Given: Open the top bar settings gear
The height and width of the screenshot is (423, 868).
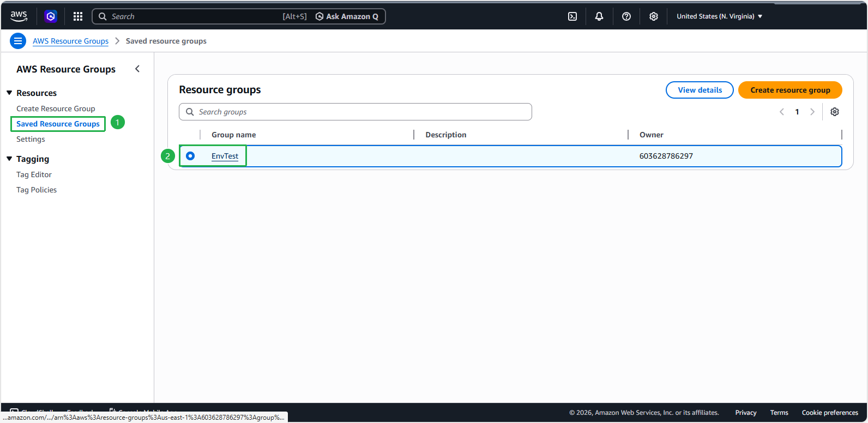Looking at the screenshot, I should [x=654, y=16].
